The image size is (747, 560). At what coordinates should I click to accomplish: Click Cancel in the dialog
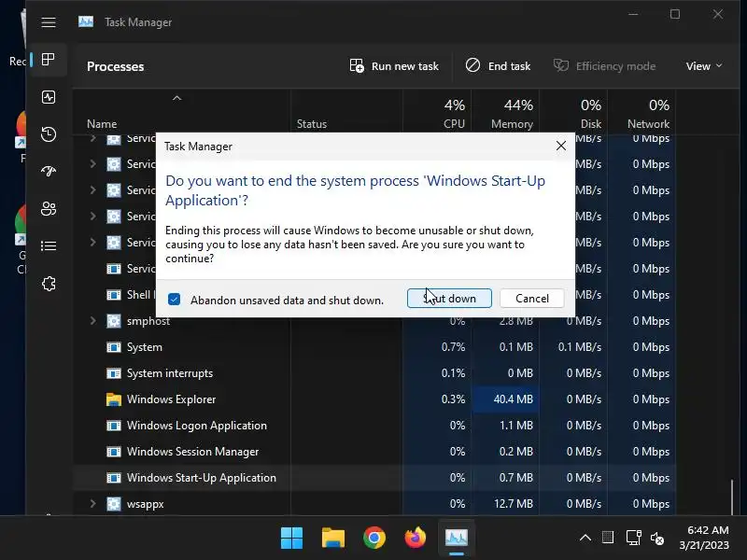click(532, 298)
